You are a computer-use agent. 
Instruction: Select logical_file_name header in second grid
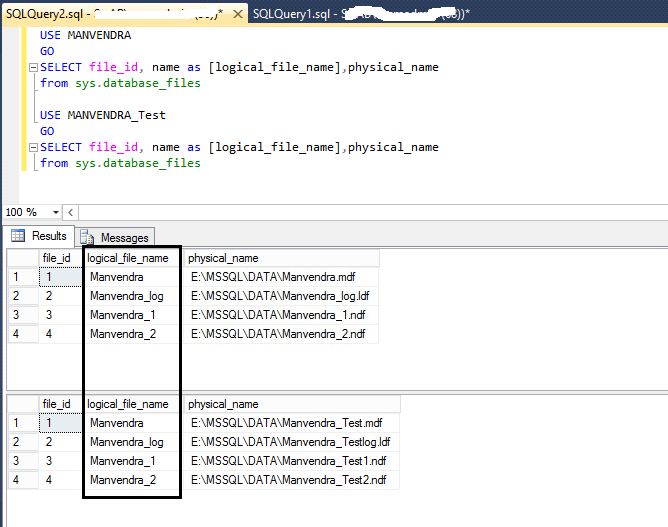click(131, 404)
